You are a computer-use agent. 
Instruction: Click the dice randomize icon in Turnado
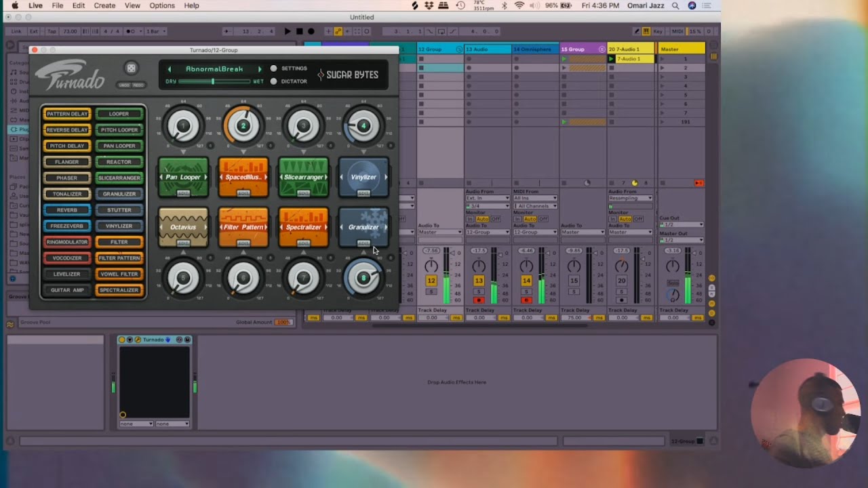(131, 68)
